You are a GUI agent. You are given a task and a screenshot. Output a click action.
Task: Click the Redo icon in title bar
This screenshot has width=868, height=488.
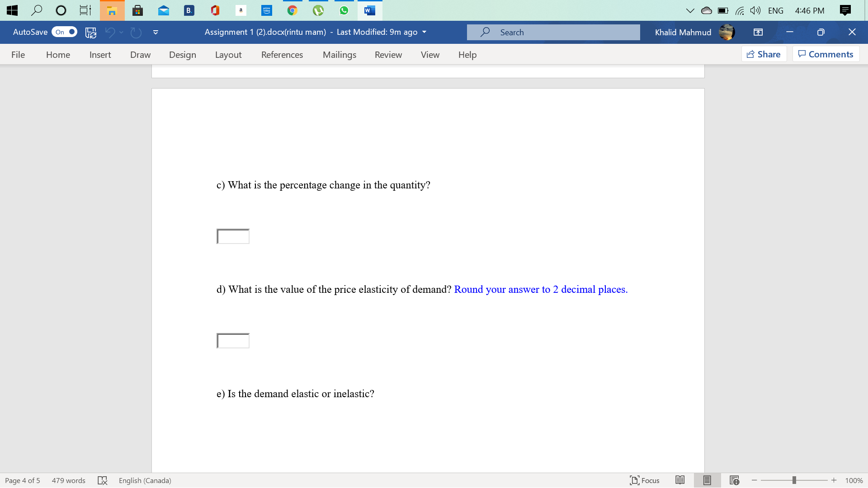[x=136, y=32]
